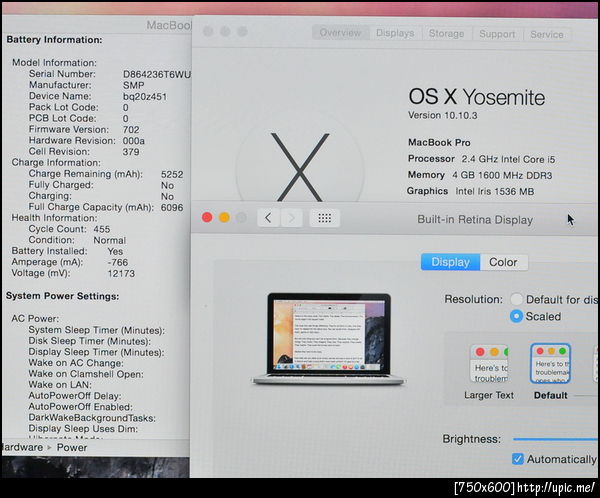Choose Default for display resolution option
The width and height of the screenshot is (600, 498).
516,299
